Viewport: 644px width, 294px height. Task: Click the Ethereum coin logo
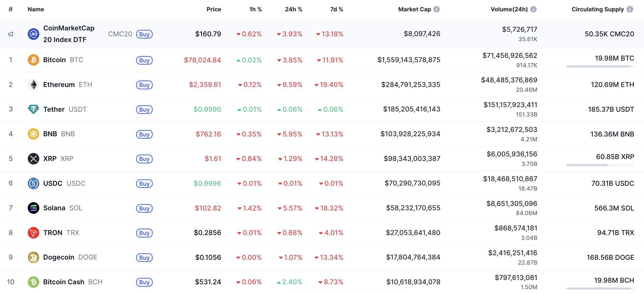coord(33,85)
